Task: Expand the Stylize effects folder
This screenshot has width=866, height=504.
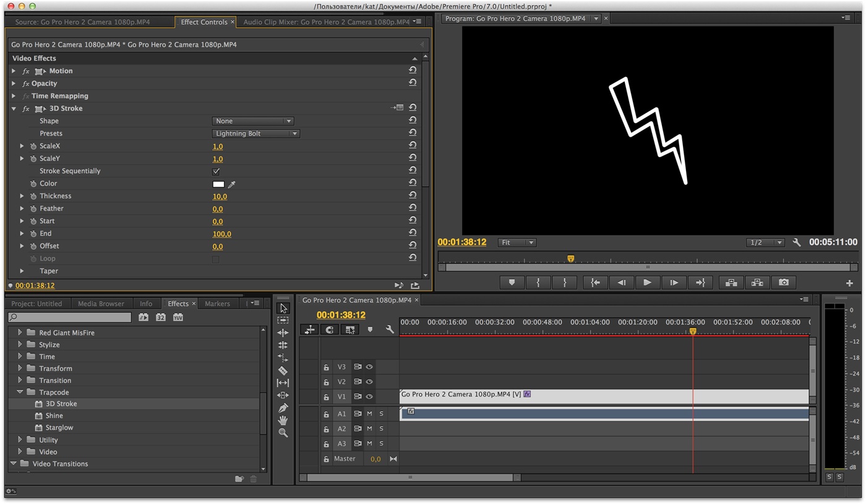Action: [x=20, y=344]
